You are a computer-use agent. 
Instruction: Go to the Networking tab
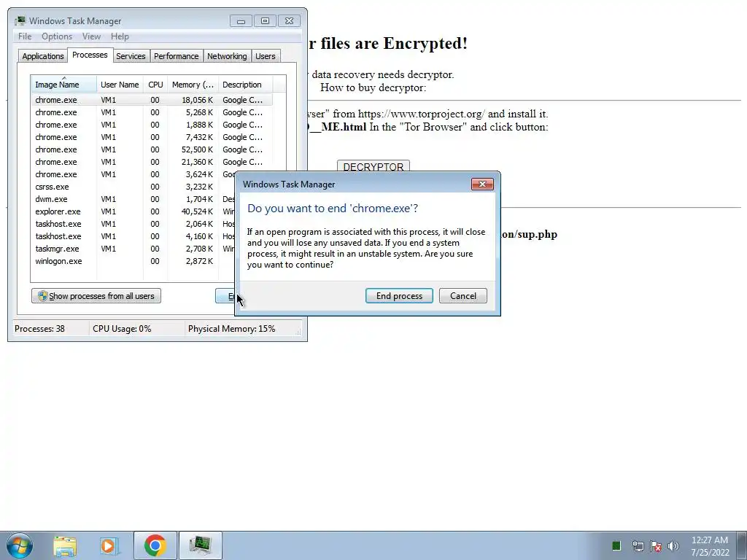click(x=227, y=56)
